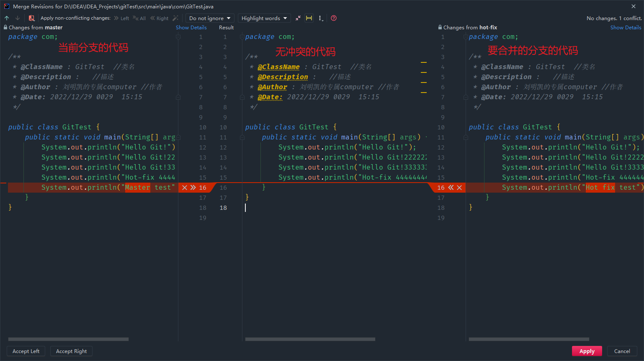Click the red Apply button
Image resolution: width=644 pixels, height=361 pixels.
[x=587, y=351]
